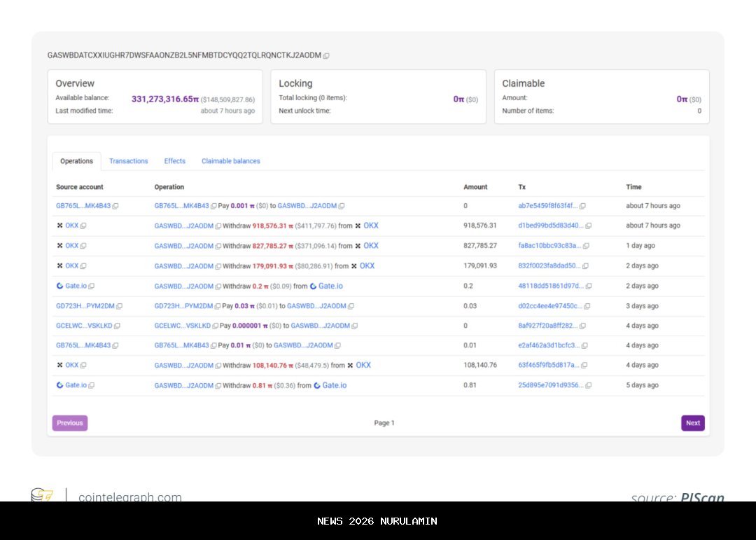The image size is (756, 540).
Task: Select the Claimable balances tab
Action: click(230, 161)
